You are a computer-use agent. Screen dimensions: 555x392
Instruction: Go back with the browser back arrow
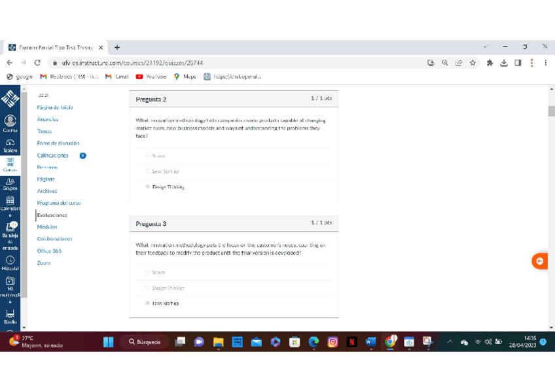tap(10, 63)
